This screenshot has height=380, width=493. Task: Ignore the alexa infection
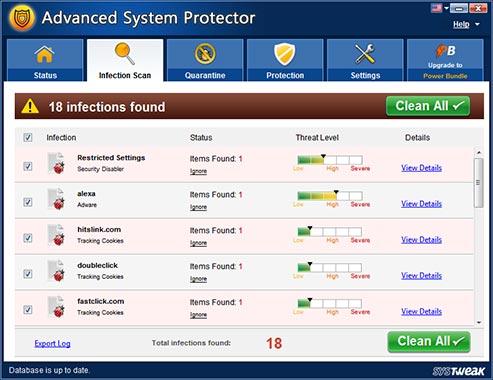tap(198, 207)
